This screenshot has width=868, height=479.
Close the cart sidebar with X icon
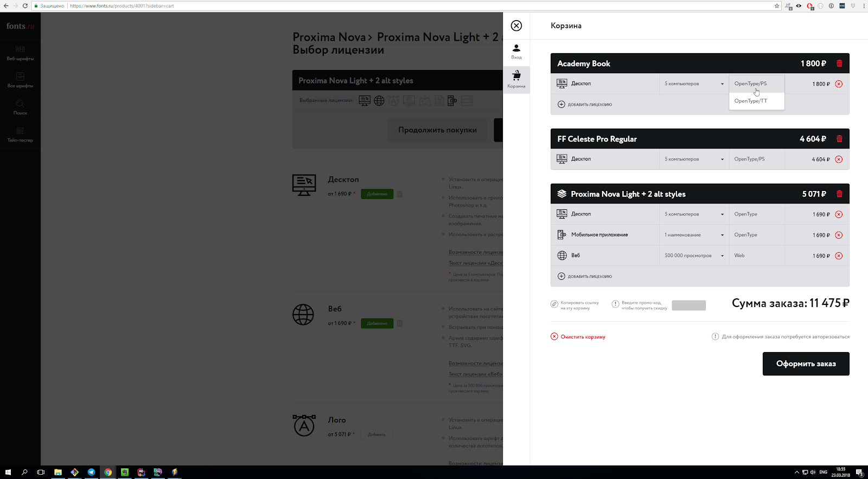[516, 25]
